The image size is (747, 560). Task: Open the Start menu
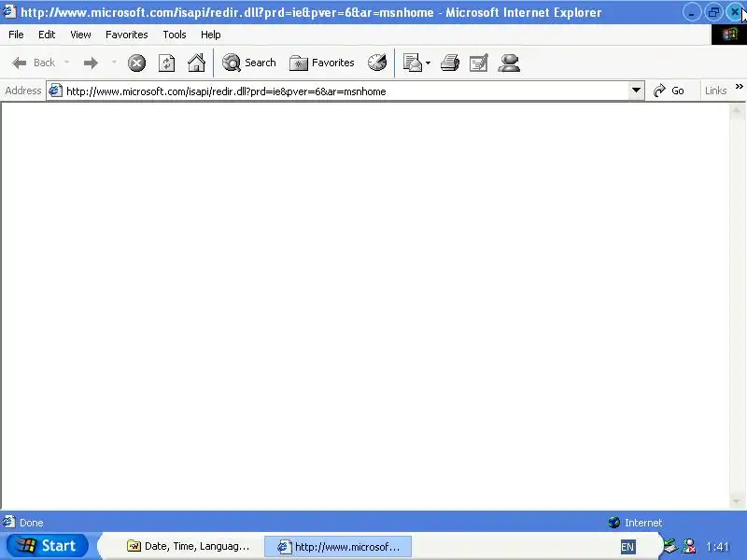(48, 546)
